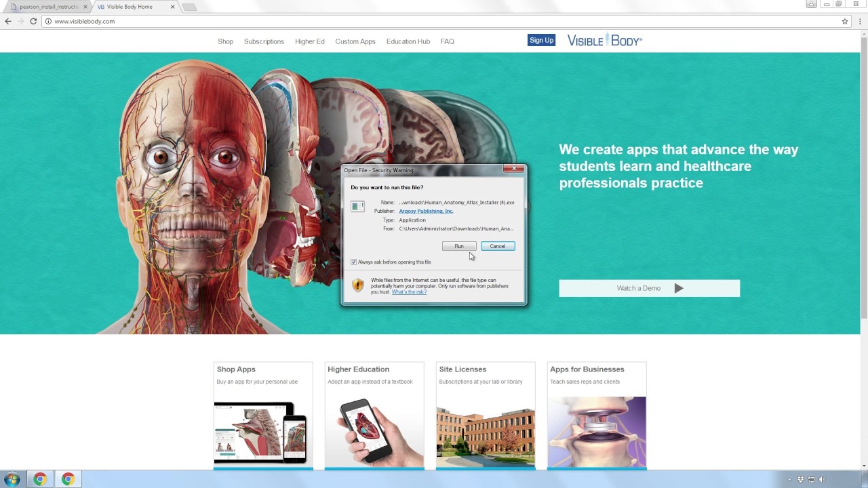This screenshot has height=488, width=868.
Task: Close the Security Warning dialog
Action: coord(513,168)
